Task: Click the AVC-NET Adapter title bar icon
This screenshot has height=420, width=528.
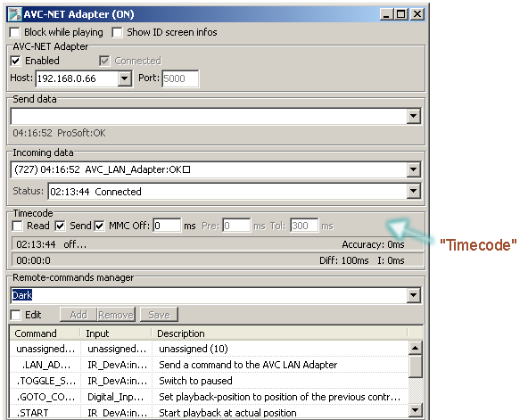Action: pyautogui.click(x=15, y=14)
